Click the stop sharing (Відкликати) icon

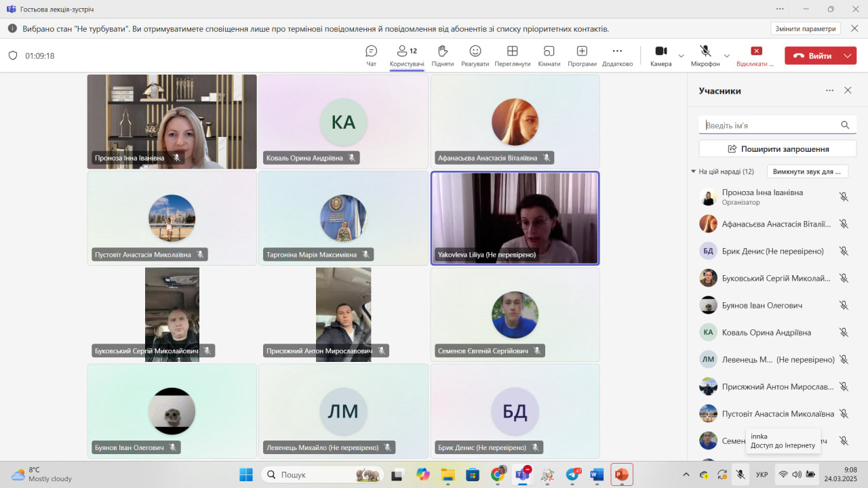point(756,56)
